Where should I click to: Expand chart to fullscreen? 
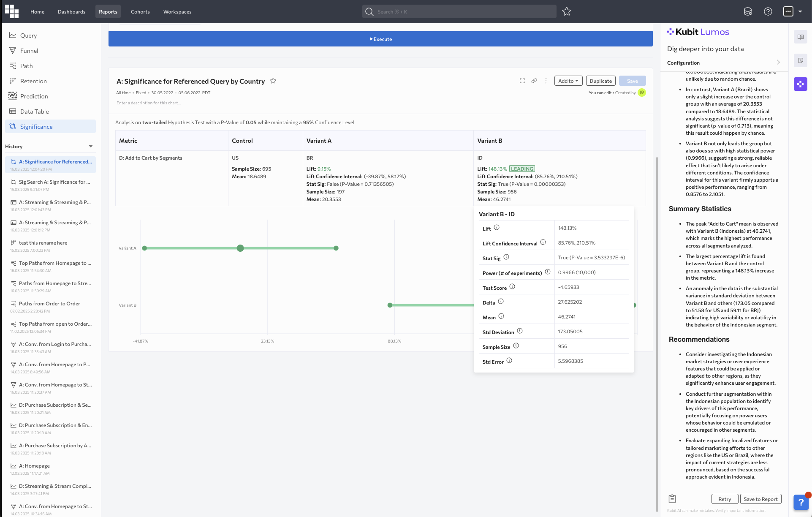click(x=522, y=81)
